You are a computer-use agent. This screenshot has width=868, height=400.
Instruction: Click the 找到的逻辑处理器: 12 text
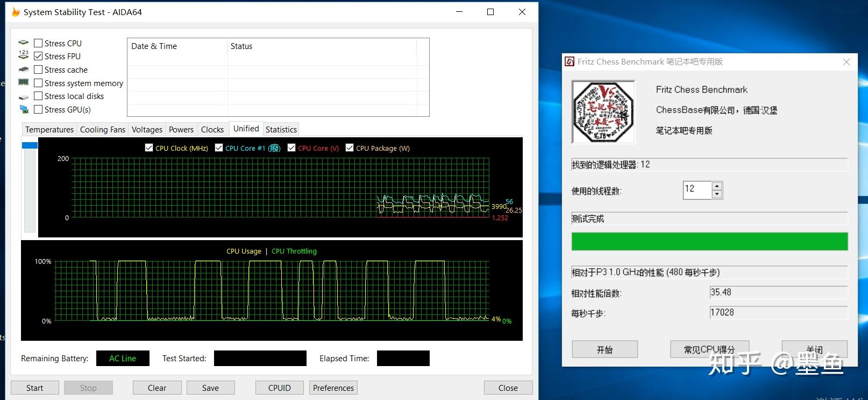click(611, 165)
